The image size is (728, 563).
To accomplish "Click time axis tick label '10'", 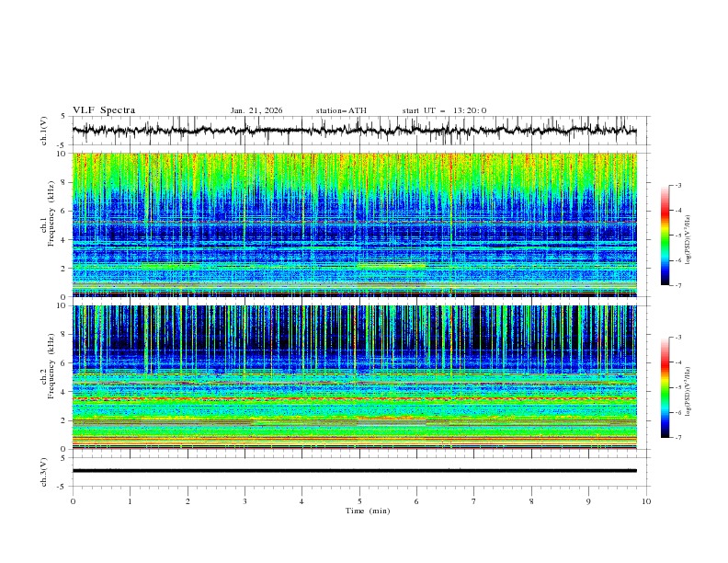I will pos(646,501).
